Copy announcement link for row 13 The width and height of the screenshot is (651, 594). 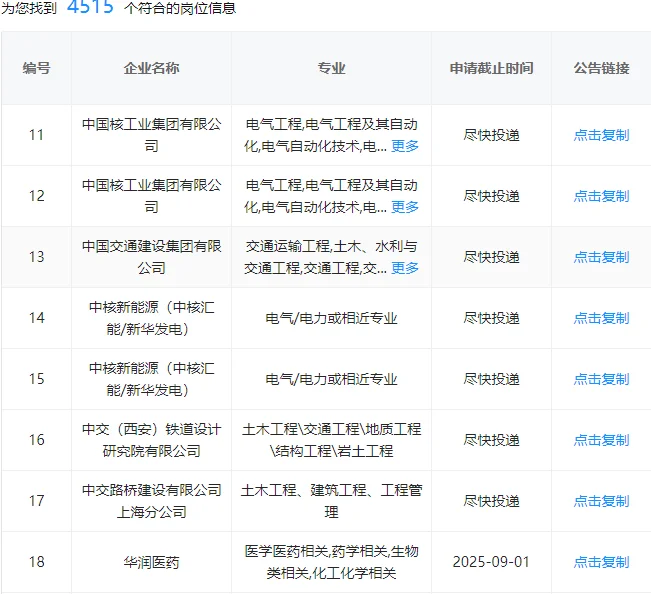(x=601, y=257)
